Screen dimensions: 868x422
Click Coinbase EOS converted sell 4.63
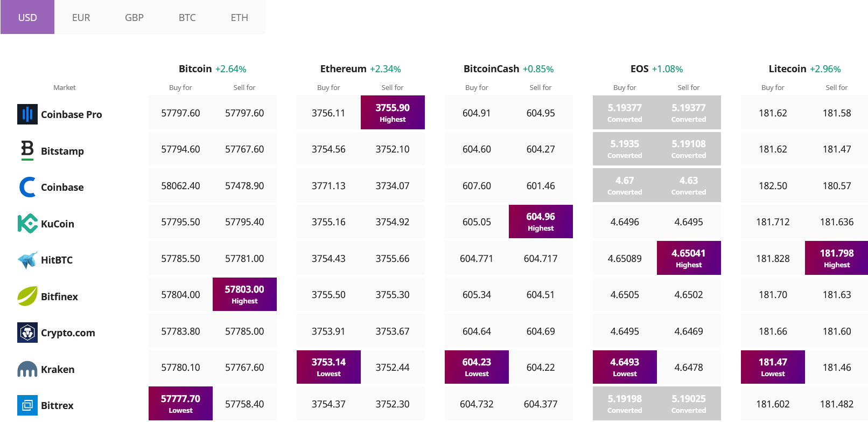pos(689,185)
